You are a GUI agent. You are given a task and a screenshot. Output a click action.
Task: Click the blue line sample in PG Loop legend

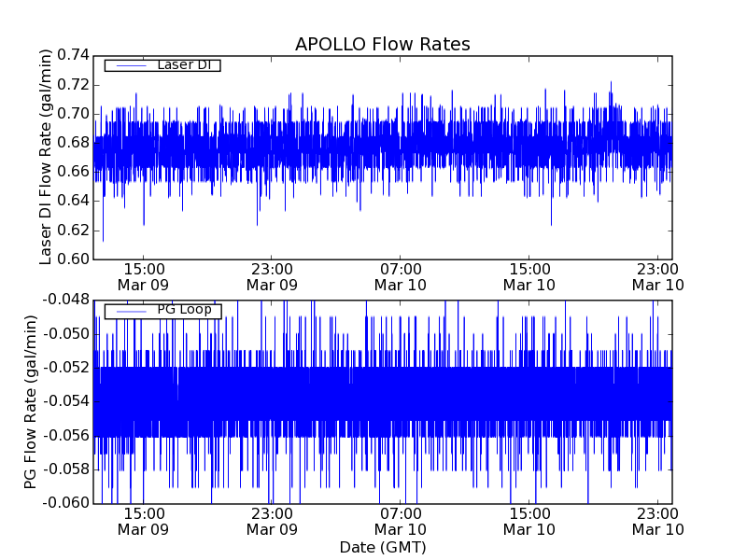pos(131,311)
